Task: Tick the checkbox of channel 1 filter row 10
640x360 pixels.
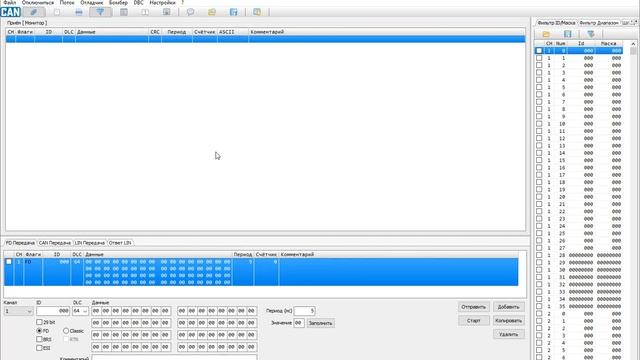Action: point(539,124)
